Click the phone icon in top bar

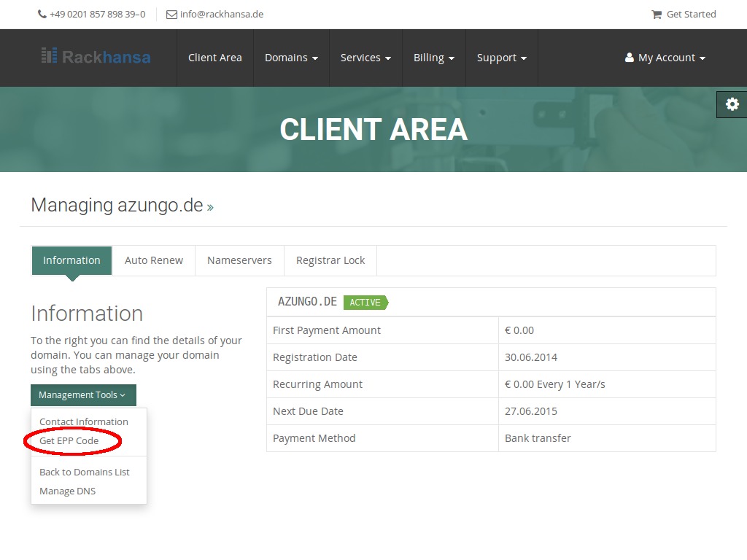pos(42,15)
